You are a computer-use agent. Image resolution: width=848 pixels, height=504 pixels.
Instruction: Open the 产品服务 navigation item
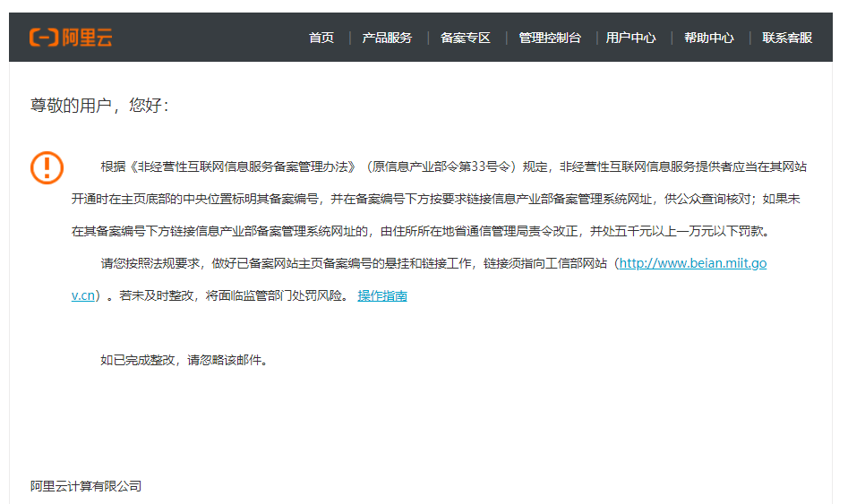[387, 38]
